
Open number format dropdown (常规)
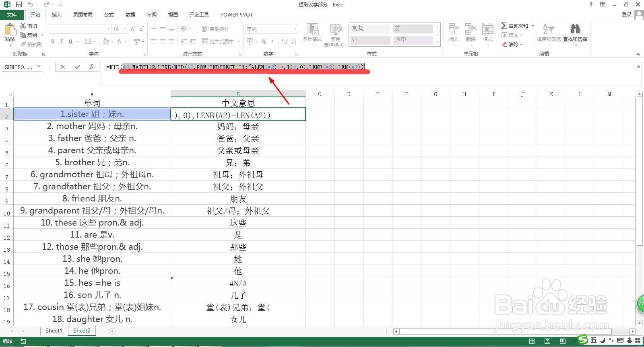(x=295, y=29)
